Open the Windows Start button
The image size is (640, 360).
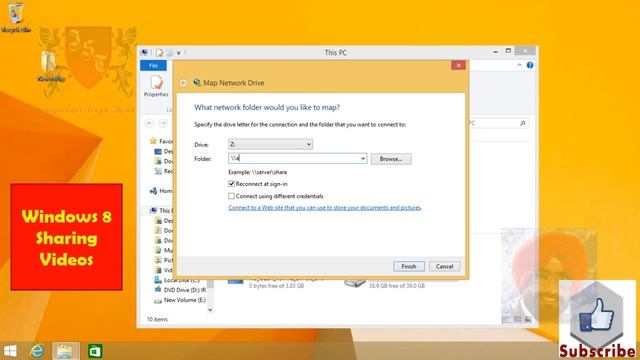(10, 351)
